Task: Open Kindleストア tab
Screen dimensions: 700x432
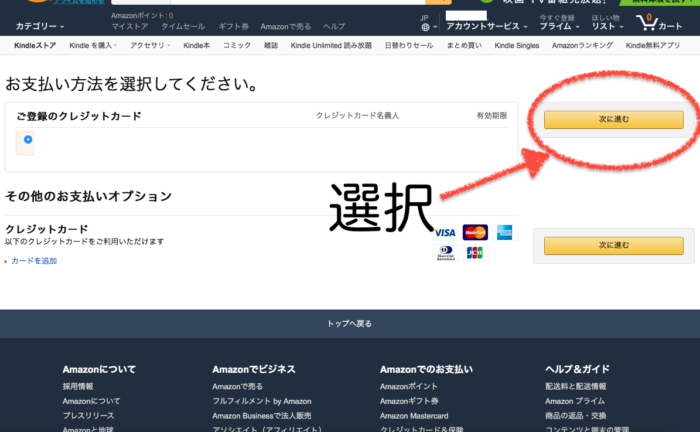Action: [35, 46]
